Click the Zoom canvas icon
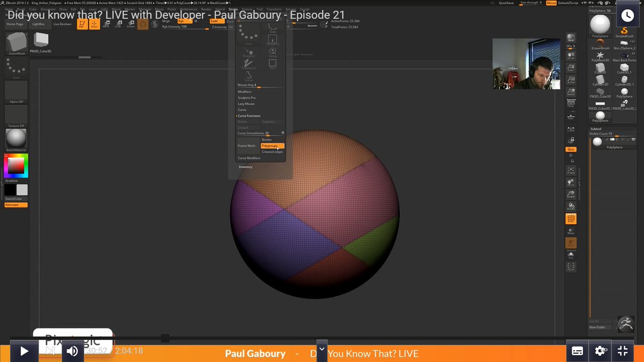The image size is (644, 362). pos(570,68)
